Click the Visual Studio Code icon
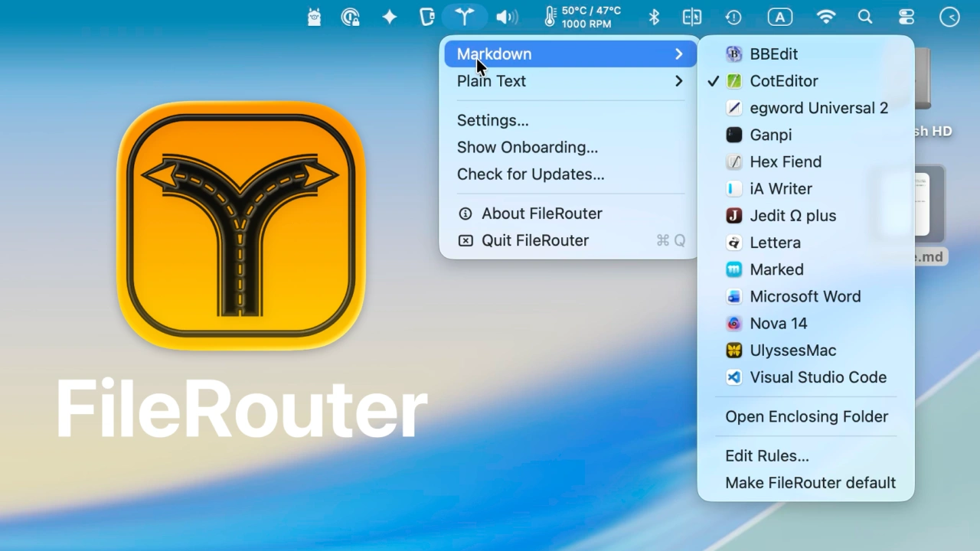This screenshot has height=551, width=980. pyautogui.click(x=734, y=377)
